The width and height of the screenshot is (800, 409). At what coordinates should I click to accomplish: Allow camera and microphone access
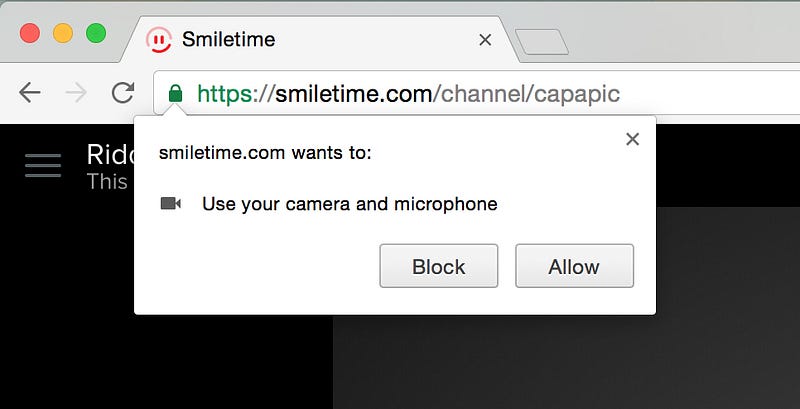pyautogui.click(x=574, y=266)
